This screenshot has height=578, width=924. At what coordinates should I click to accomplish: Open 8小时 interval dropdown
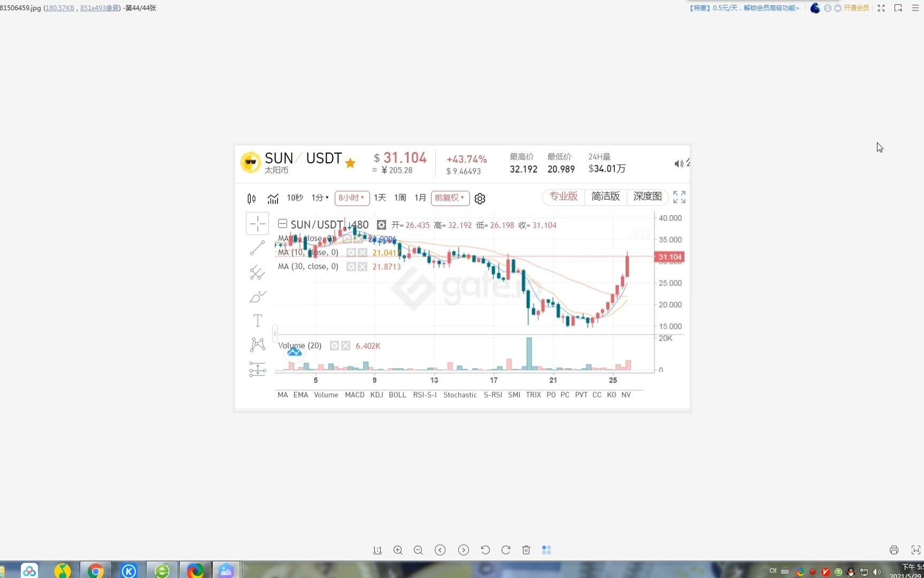(352, 198)
